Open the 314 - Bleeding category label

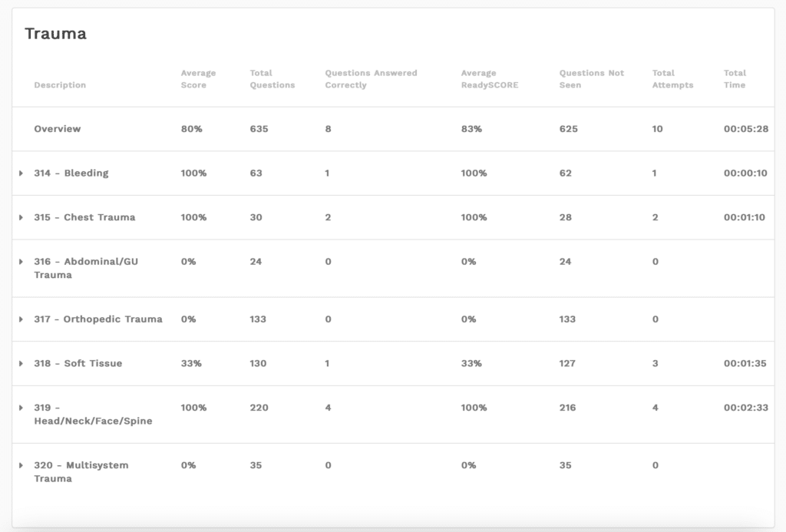[x=71, y=173]
